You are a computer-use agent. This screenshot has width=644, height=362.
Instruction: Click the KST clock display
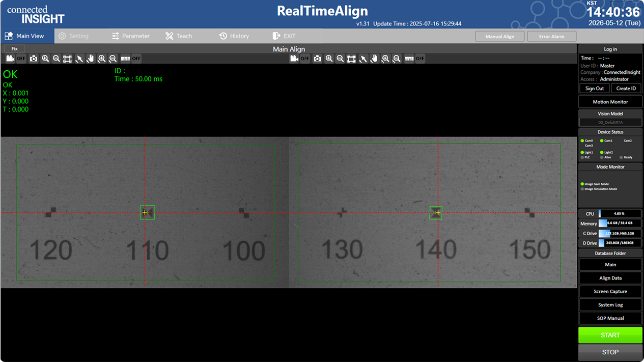613,13
